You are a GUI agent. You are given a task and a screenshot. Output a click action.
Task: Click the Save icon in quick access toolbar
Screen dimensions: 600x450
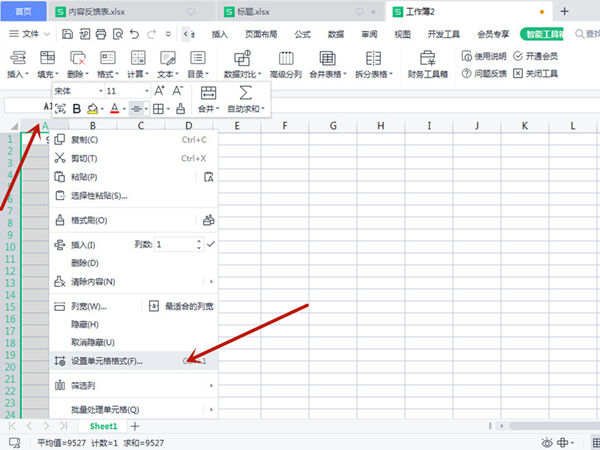pyautogui.click(x=67, y=34)
